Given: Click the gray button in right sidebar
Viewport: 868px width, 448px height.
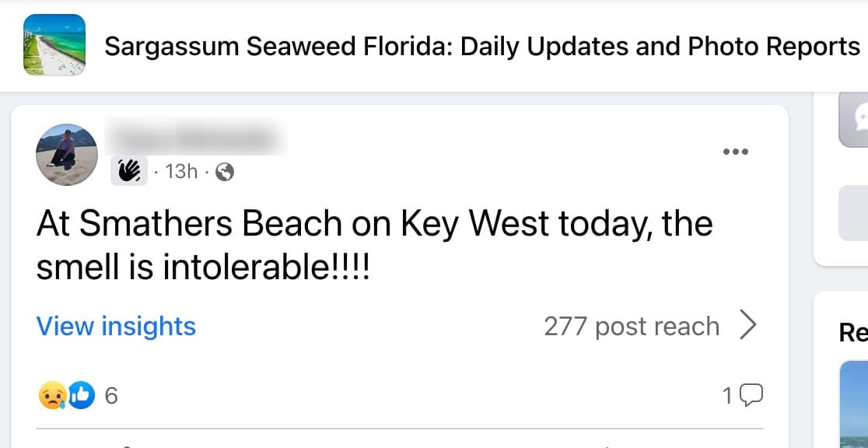Looking at the screenshot, I should click(x=854, y=212).
